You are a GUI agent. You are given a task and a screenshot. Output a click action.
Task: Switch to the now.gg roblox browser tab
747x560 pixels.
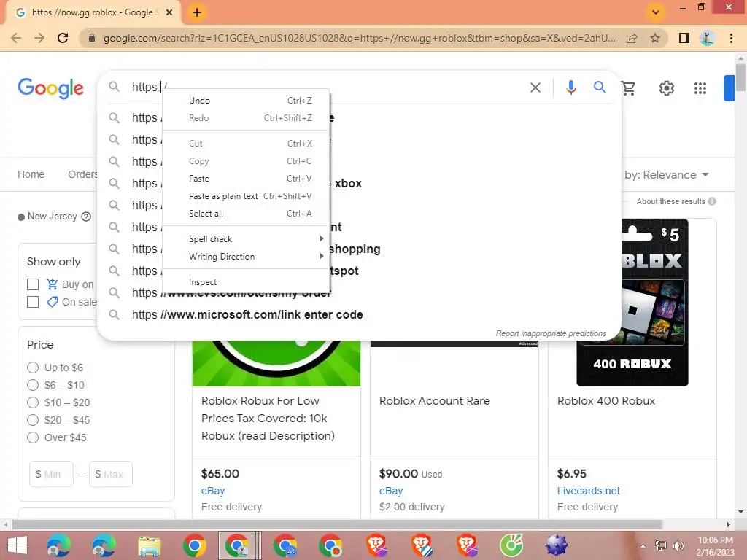(x=93, y=12)
